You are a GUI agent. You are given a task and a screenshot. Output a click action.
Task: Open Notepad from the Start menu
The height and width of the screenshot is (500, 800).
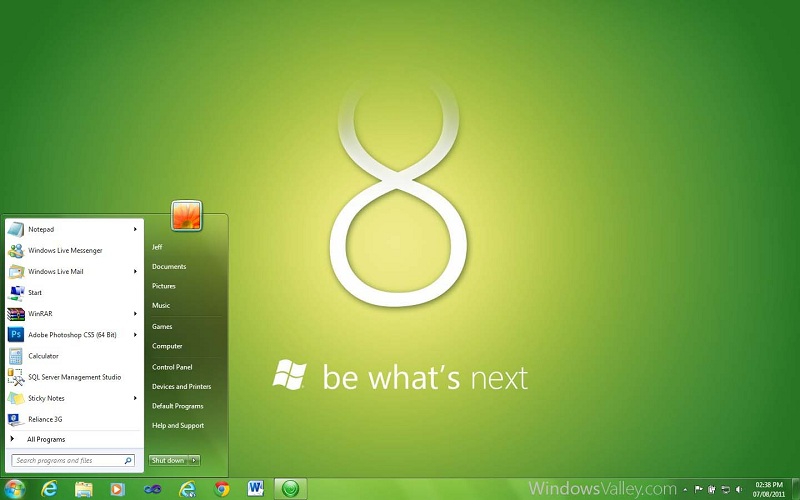(74, 230)
